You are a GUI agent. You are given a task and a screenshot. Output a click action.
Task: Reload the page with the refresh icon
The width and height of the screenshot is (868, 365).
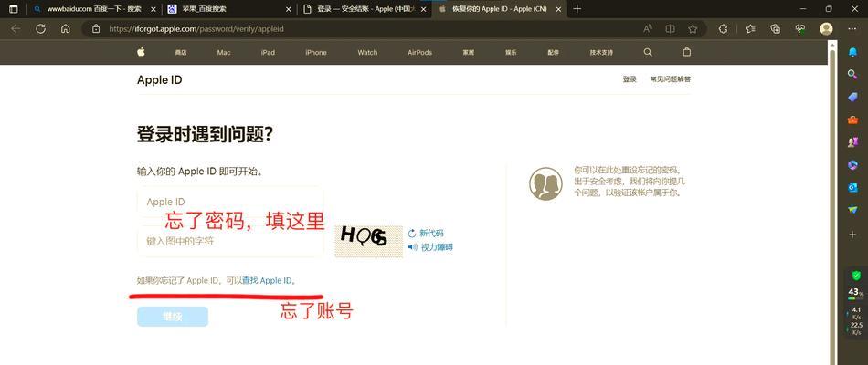coord(40,29)
